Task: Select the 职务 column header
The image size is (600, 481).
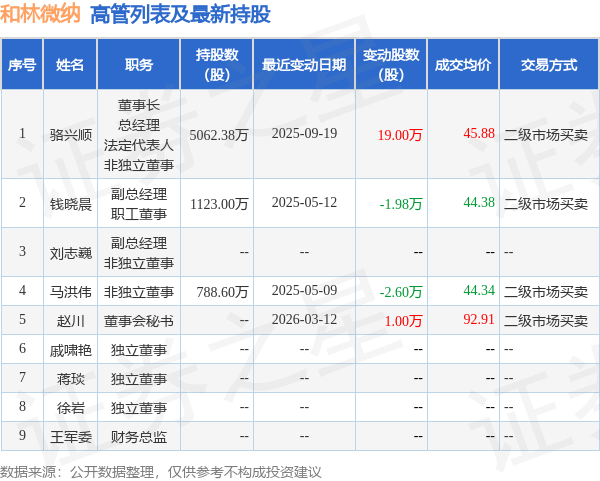Action: point(139,65)
